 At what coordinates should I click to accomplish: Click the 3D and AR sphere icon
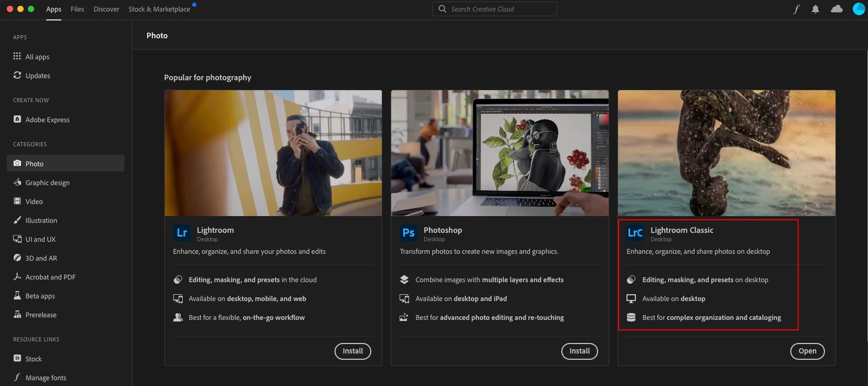click(x=17, y=258)
